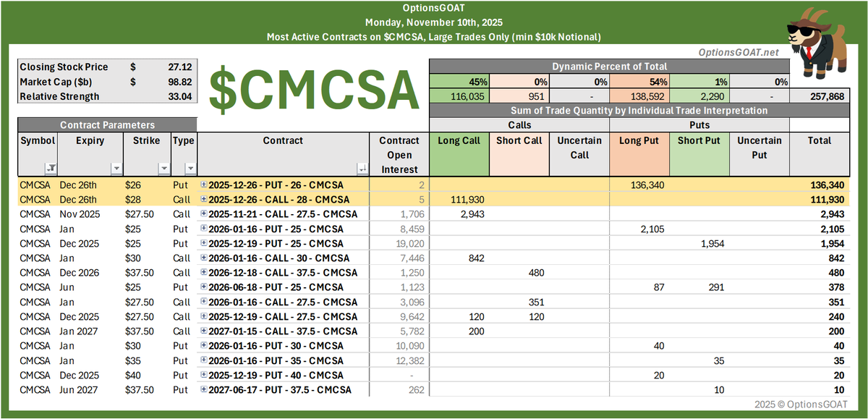
Task: Expand the 2026-12-18 CALL 37.5 contract row
Action: [204, 273]
